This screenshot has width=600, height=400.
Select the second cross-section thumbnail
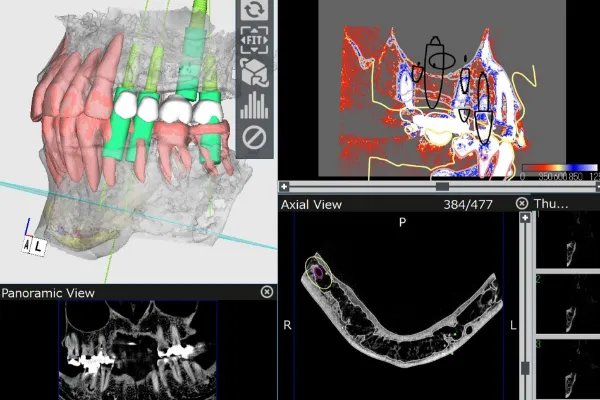point(568,304)
